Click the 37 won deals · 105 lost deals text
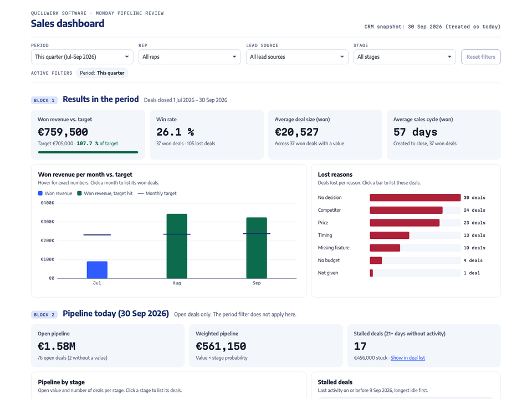The height and width of the screenshot is (399, 532). [x=186, y=144]
